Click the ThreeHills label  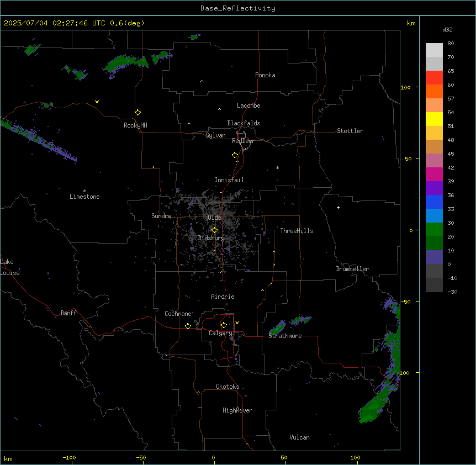[297, 231]
